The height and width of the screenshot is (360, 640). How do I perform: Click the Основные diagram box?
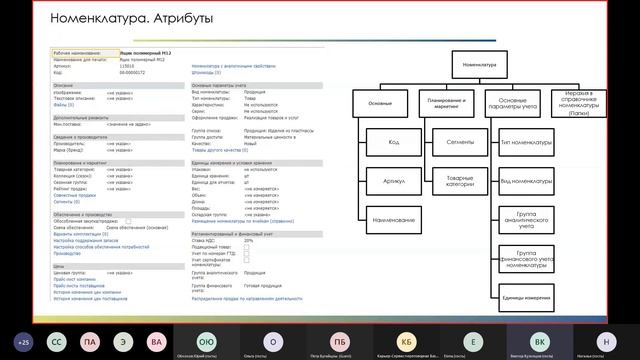380,104
